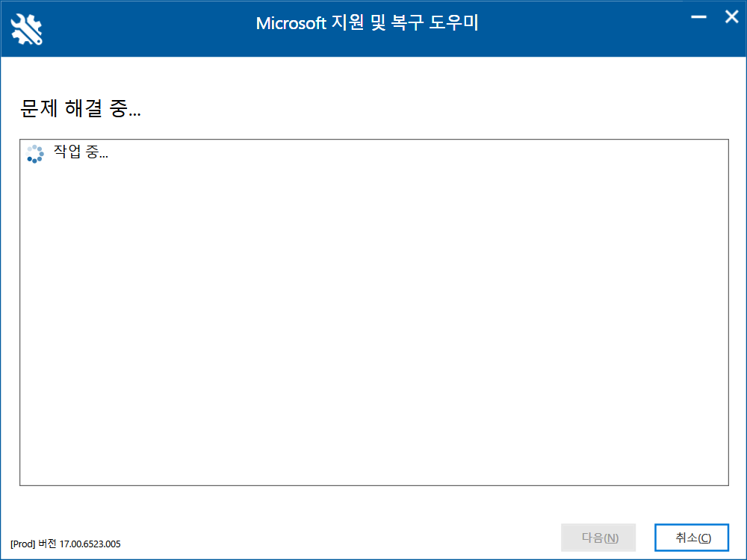Click the disabled 다음(N) button
The height and width of the screenshot is (560, 747).
click(x=598, y=538)
